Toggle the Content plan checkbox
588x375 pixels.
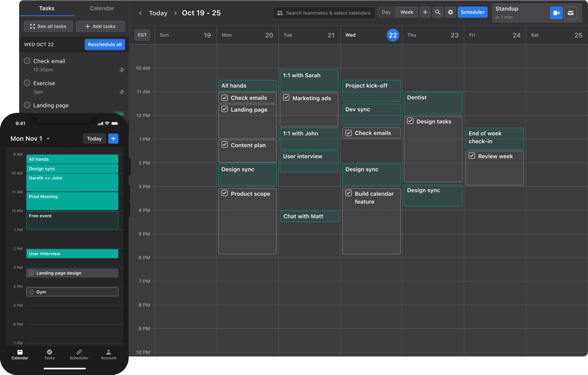coord(225,145)
